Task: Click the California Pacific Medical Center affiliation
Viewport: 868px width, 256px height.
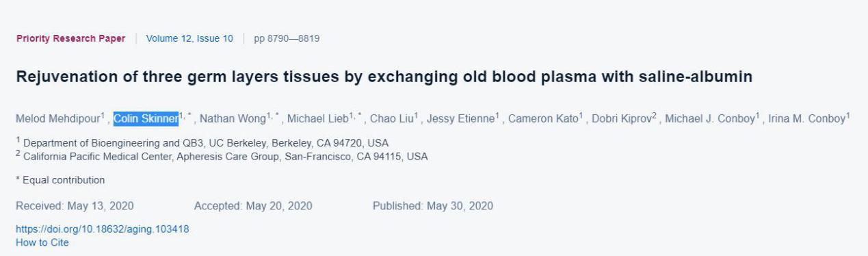Action: coord(222,156)
